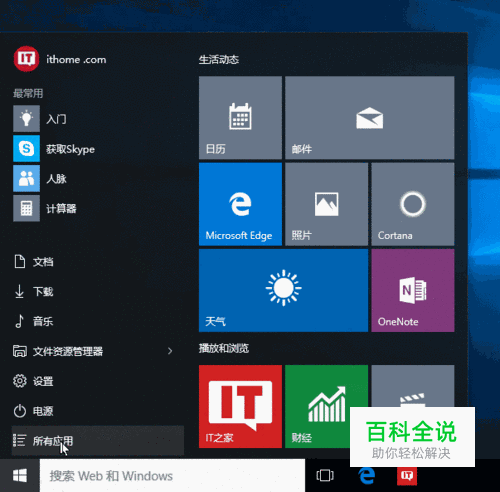Open Task View on the taskbar

point(325,476)
